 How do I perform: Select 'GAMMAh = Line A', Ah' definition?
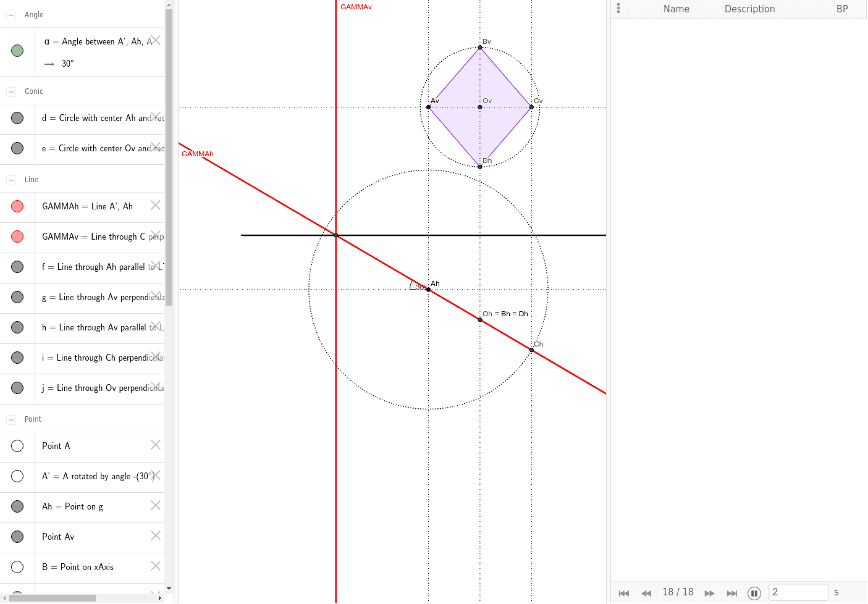click(88, 206)
